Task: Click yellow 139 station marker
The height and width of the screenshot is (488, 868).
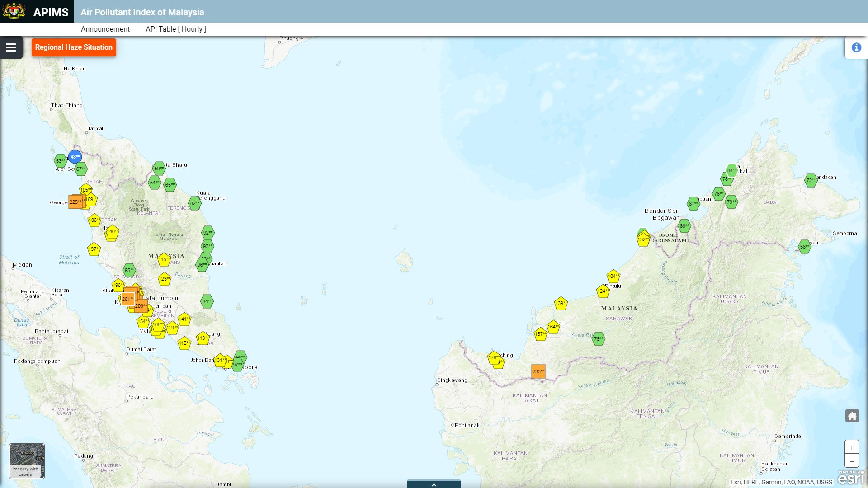Action: (x=561, y=303)
